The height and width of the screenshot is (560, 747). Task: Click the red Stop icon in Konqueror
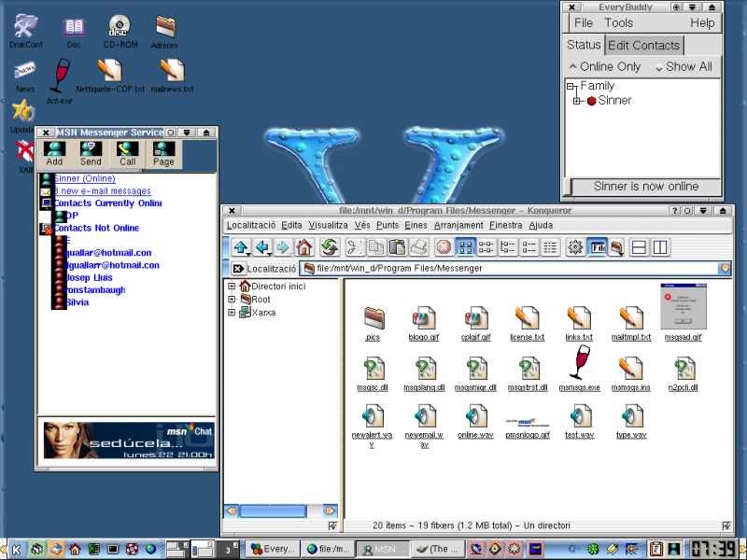(x=443, y=247)
